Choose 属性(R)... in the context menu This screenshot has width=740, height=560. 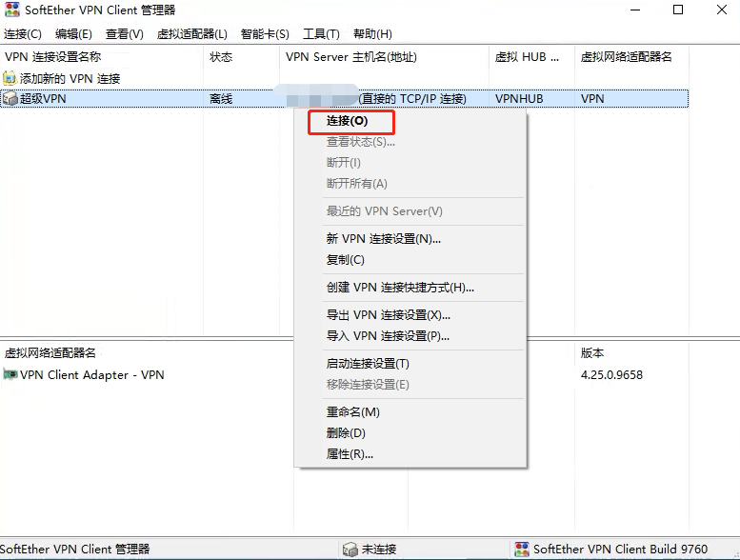tap(410, 454)
